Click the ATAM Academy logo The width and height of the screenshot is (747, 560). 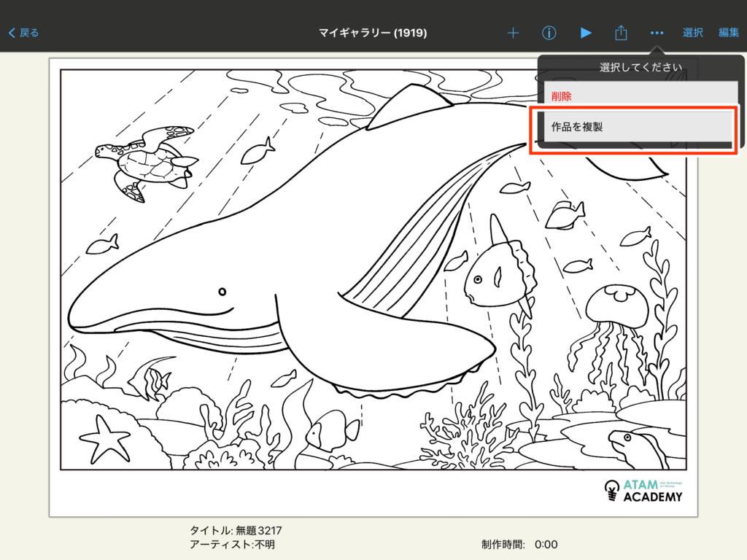click(643, 491)
